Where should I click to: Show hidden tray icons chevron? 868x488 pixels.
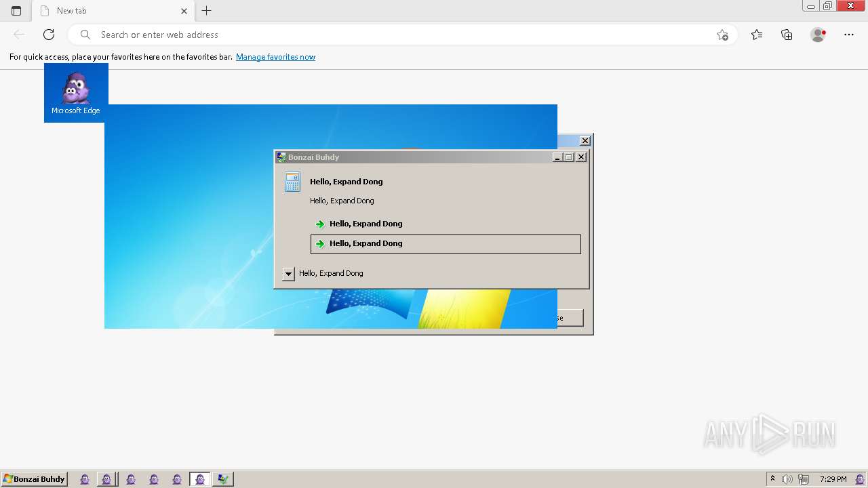pos(772,479)
